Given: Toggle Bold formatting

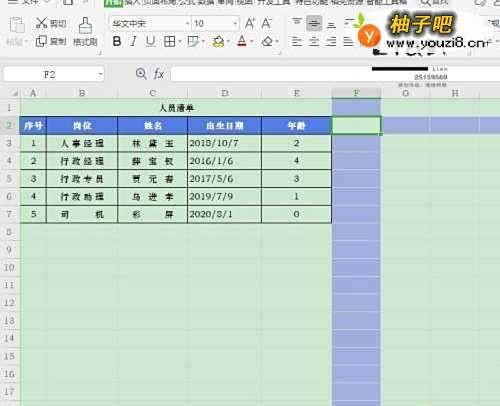Looking at the screenshot, I should pyautogui.click(x=117, y=42).
